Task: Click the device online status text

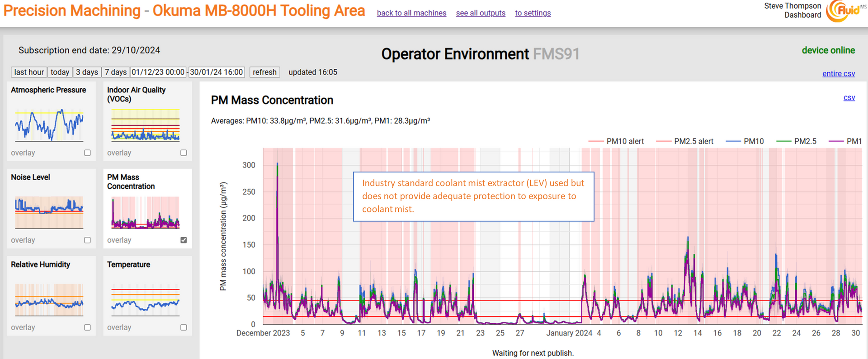Action: coord(828,50)
